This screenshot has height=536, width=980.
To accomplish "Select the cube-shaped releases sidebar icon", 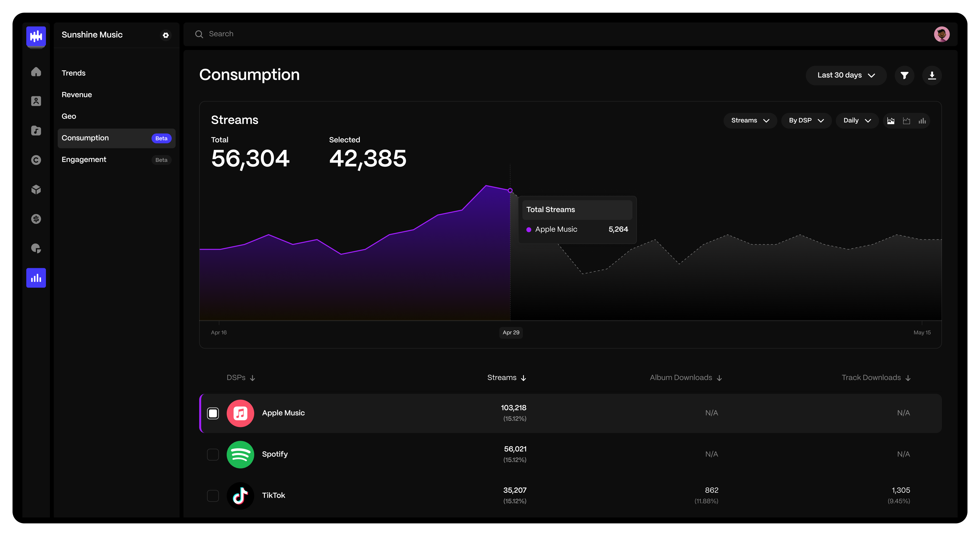I will tap(36, 190).
